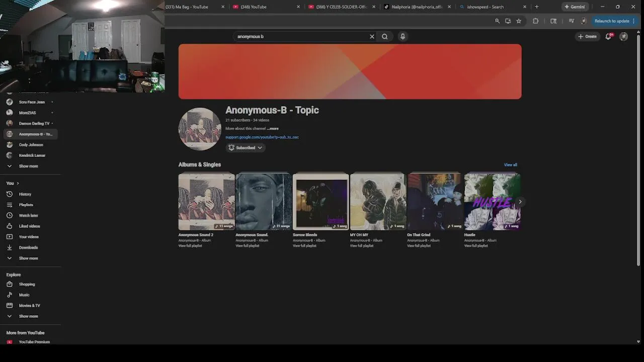644x362 pixels.
Task: Open Music note icon under Explore
Action: [x=9, y=295]
